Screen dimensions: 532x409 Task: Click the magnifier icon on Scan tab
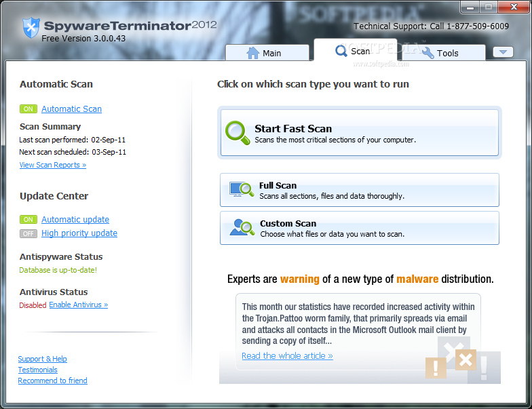click(341, 51)
